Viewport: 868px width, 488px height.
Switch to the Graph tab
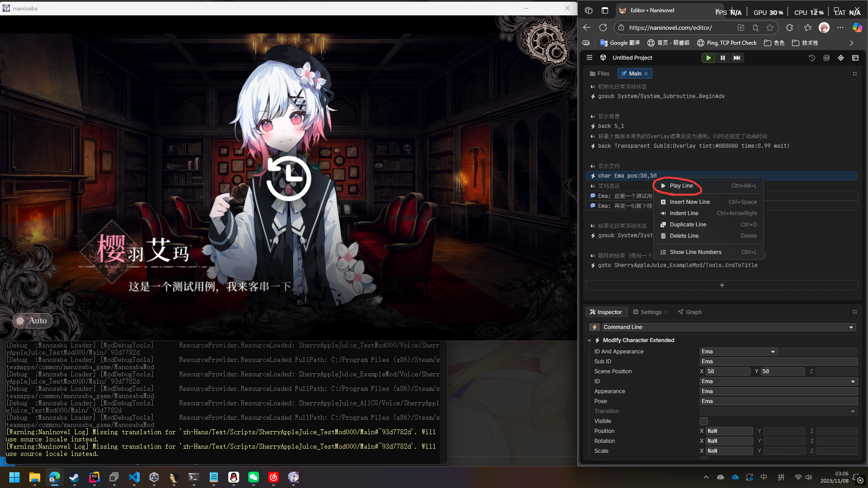pos(689,312)
